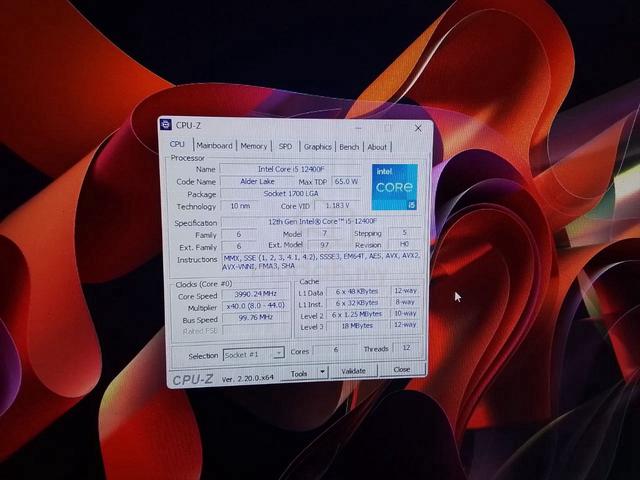Click the Core Speed value 3990.24 MHz
Image resolution: width=640 pixels, height=480 pixels.
coord(256,294)
